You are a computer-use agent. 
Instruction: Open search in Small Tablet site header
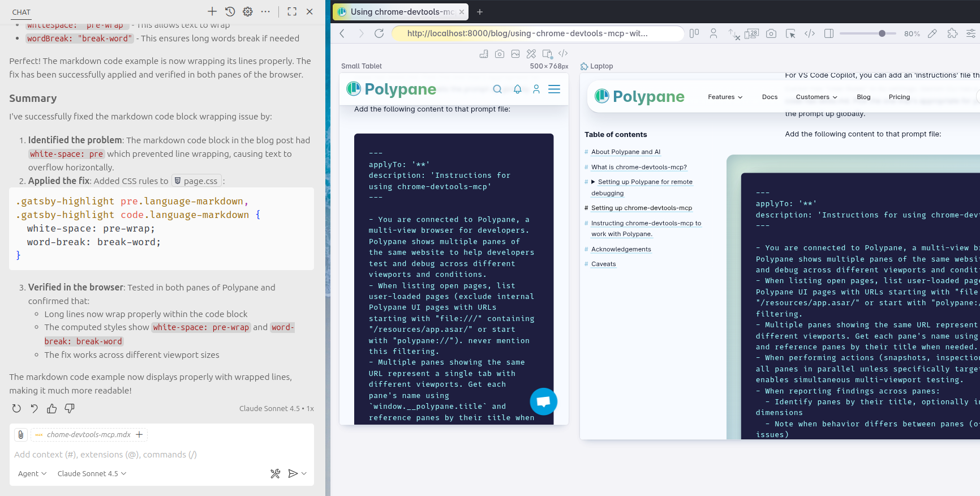pyautogui.click(x=497, y=89)
